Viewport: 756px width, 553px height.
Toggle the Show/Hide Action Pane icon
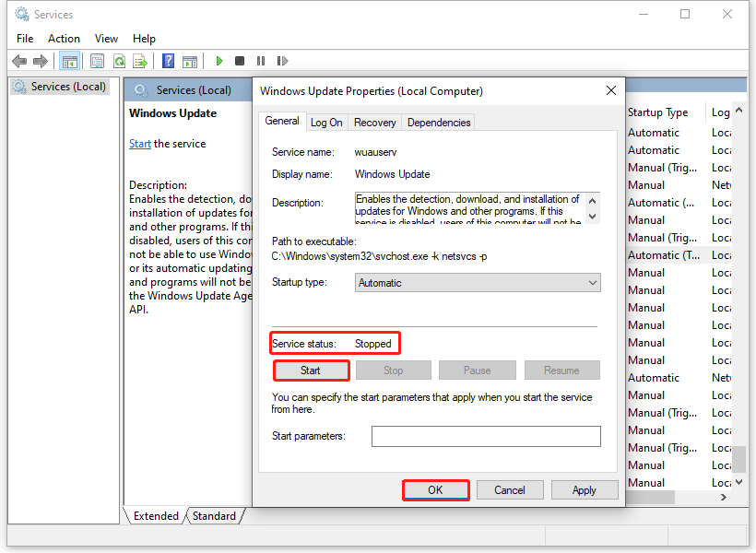(190, 61)
